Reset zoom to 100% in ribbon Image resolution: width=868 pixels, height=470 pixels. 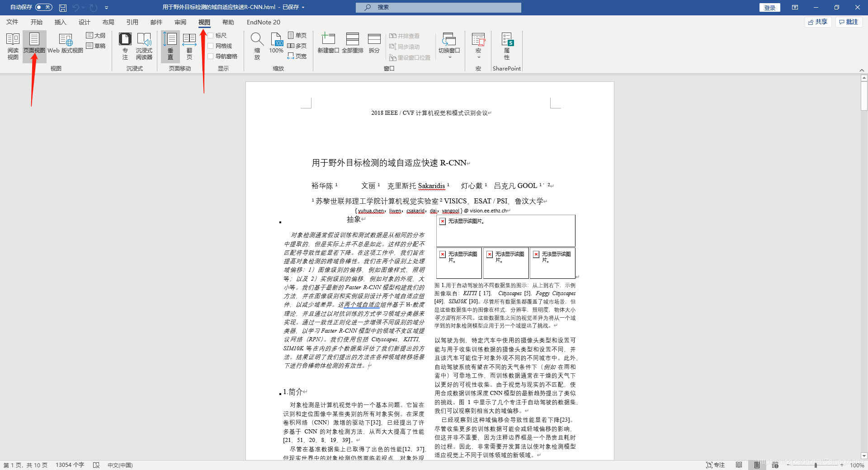276,43
